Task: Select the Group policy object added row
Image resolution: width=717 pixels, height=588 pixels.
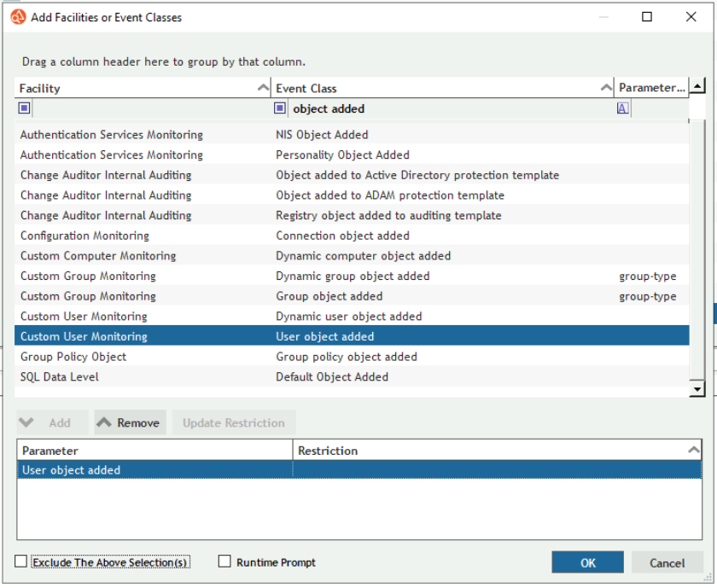Action: point(347,357)
